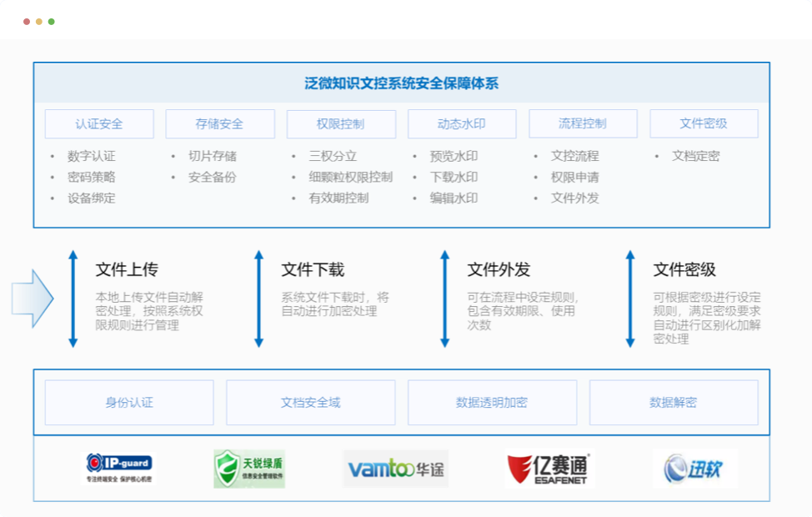The image size is (812, 517).
Task: Open the 权限控制 category
Action: tap(341, 124)
